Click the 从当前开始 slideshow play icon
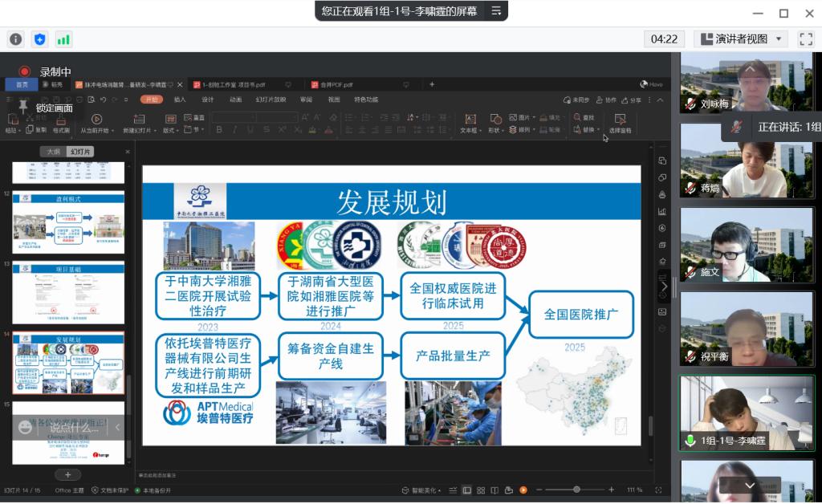Image resolution: width=822 pixels, height=504 pixels. [x=97, y=120]
